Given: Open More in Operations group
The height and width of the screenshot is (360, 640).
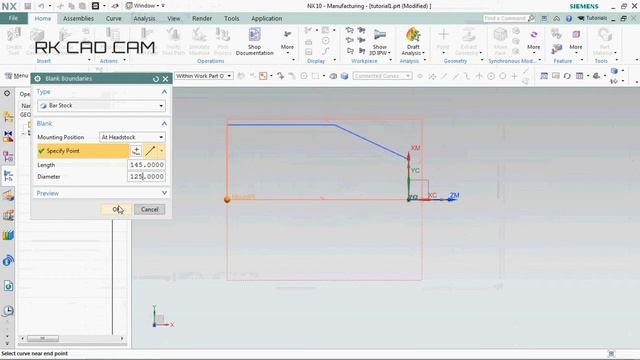Looking at the screenshot, I should (287, 42).
